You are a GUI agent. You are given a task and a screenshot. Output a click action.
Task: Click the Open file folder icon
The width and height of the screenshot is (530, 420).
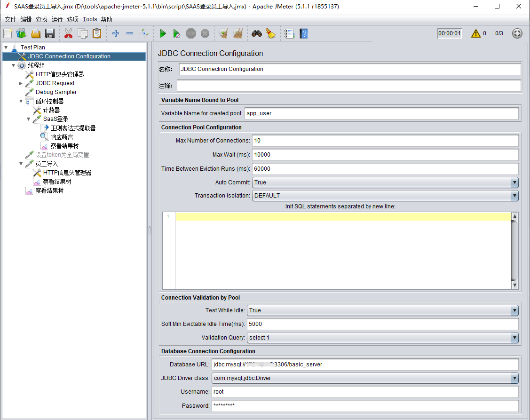point(36,33)
